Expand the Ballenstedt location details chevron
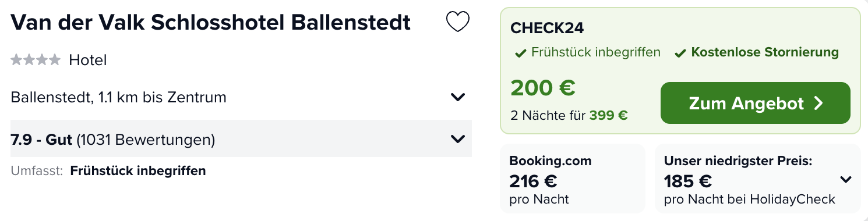Screen dimensions: 868x221 tap(458, 97)
